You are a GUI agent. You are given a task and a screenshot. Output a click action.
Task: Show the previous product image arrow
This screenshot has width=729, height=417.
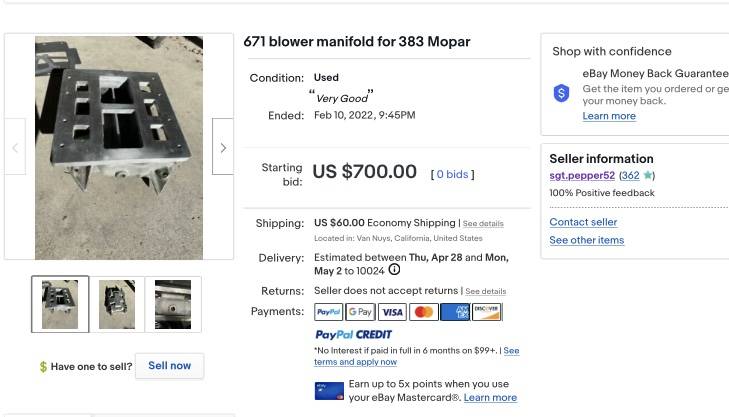[15, 148]
